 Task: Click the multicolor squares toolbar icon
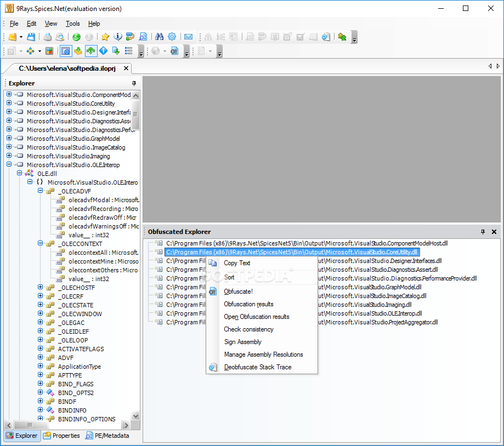coord(49,51)
